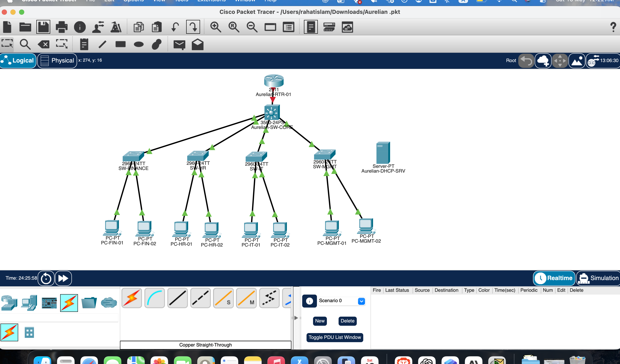Select End Devices category
Image resolution: width=620 pixels, height=364 pixels.
tap(29, 303)
